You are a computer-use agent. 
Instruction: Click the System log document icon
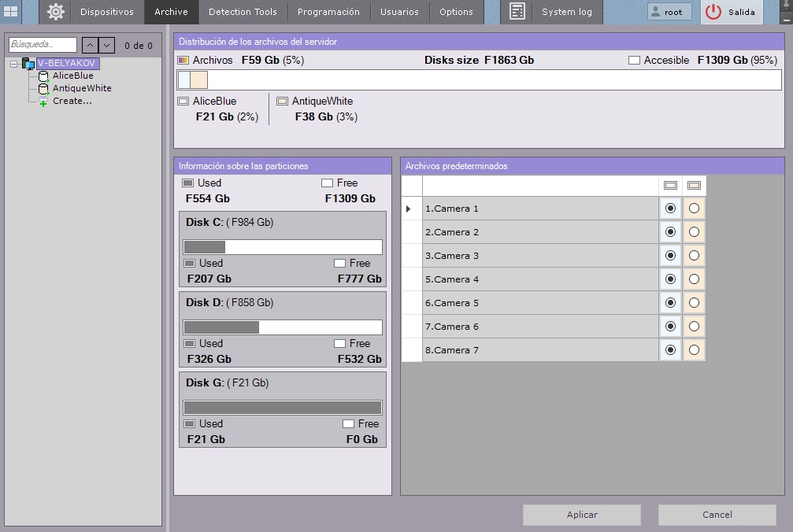click(517, 12)
